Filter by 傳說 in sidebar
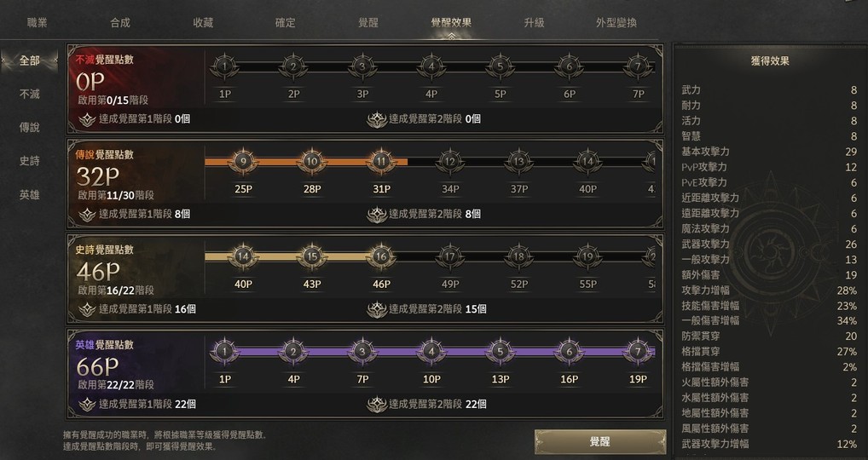Viewport: 868px width, 460px height. pyautogui.click(x=30, y=128)
